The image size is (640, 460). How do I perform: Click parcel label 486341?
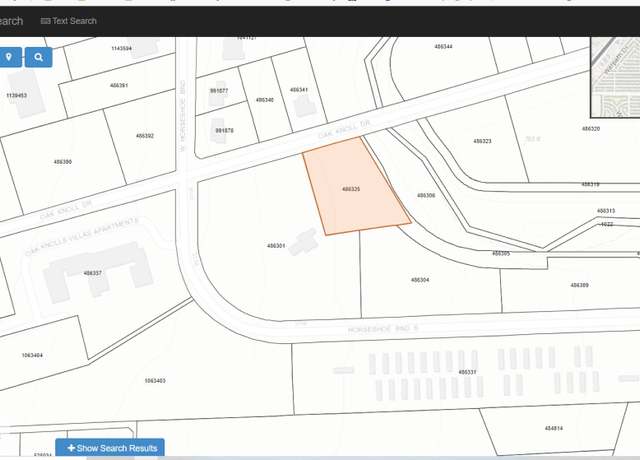pyautogui.click(x=299, y=90)
